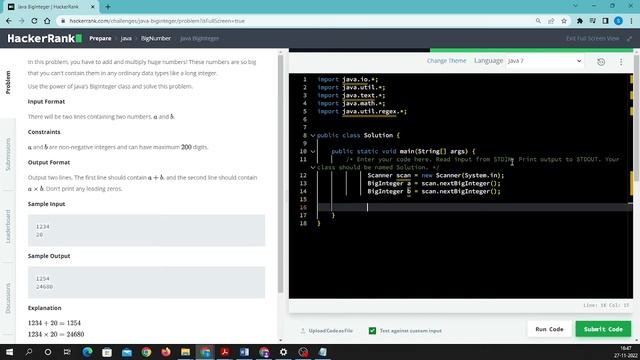Screen dimensions: 640x360
Task: Click Prepare in the breadcrumb
Action: [100, 38]
